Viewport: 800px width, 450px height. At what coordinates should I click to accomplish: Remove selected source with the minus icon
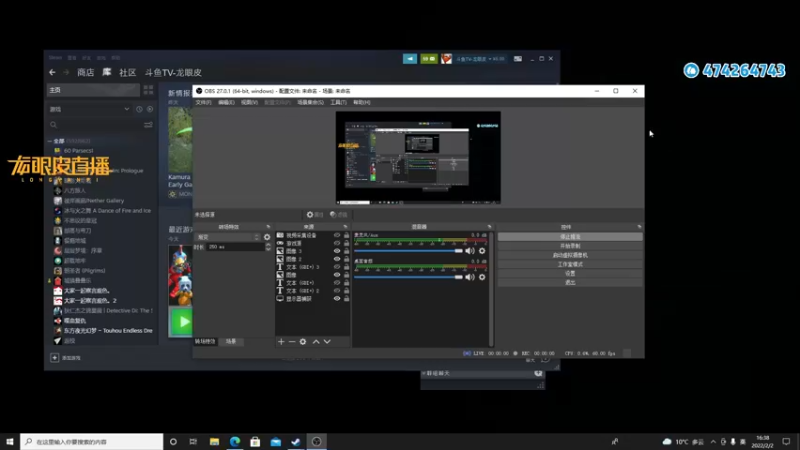[292, 341]
